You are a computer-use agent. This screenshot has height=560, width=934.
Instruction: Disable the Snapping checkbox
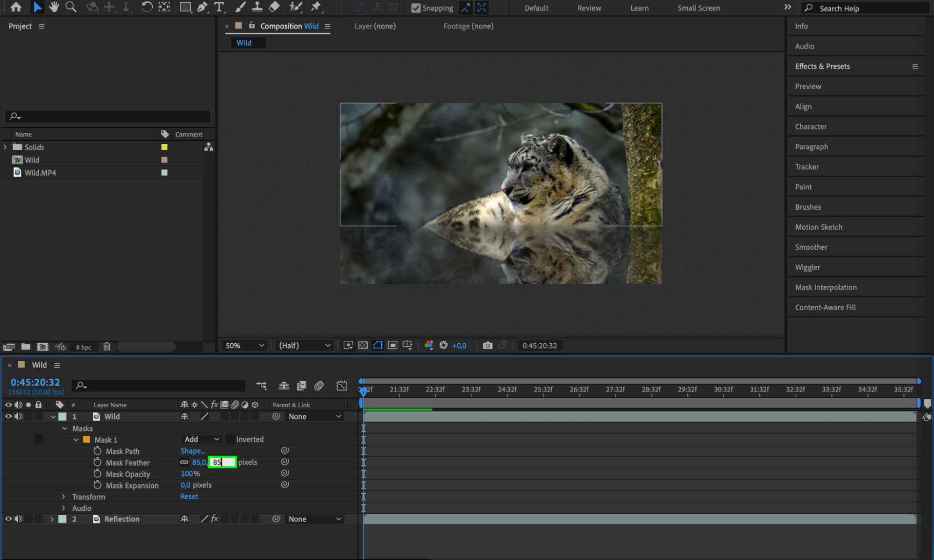tap(415, 8)
